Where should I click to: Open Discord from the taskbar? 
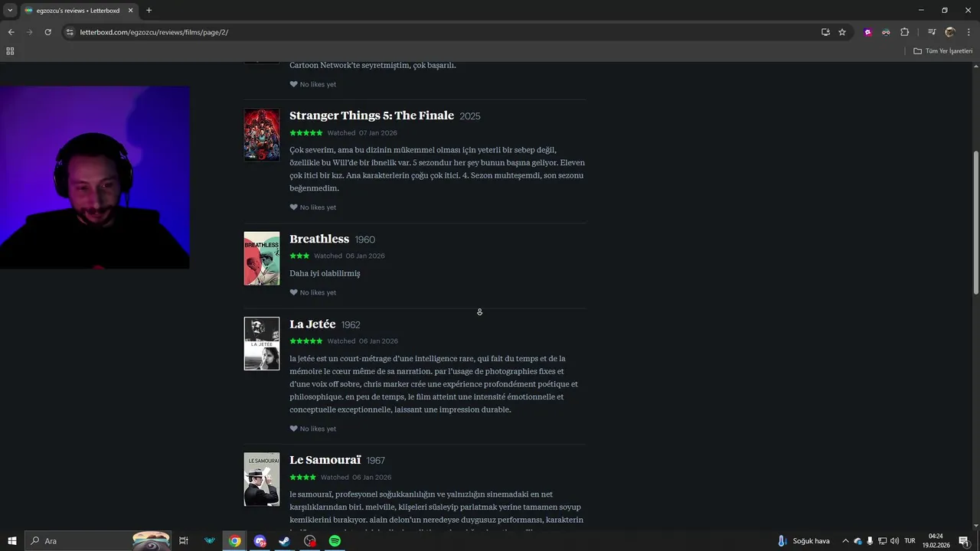click(x=260, y=541)
